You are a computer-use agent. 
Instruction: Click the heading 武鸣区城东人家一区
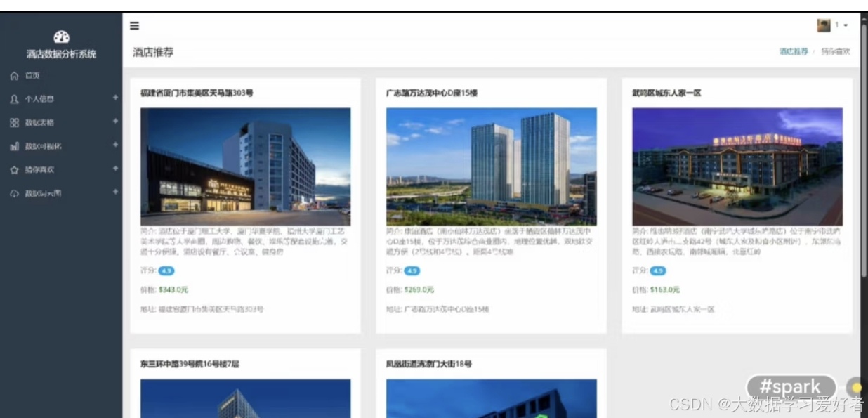[666, 93]
